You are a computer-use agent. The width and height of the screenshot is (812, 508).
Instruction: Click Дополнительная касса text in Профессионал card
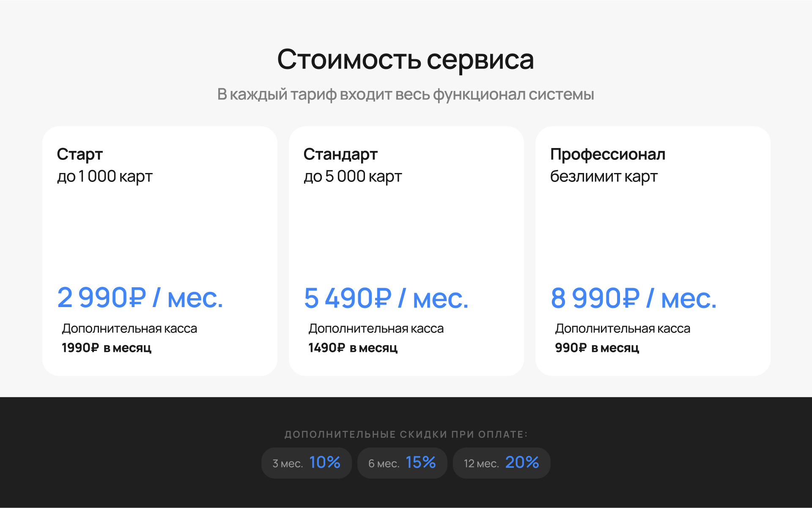pos(623,329)
